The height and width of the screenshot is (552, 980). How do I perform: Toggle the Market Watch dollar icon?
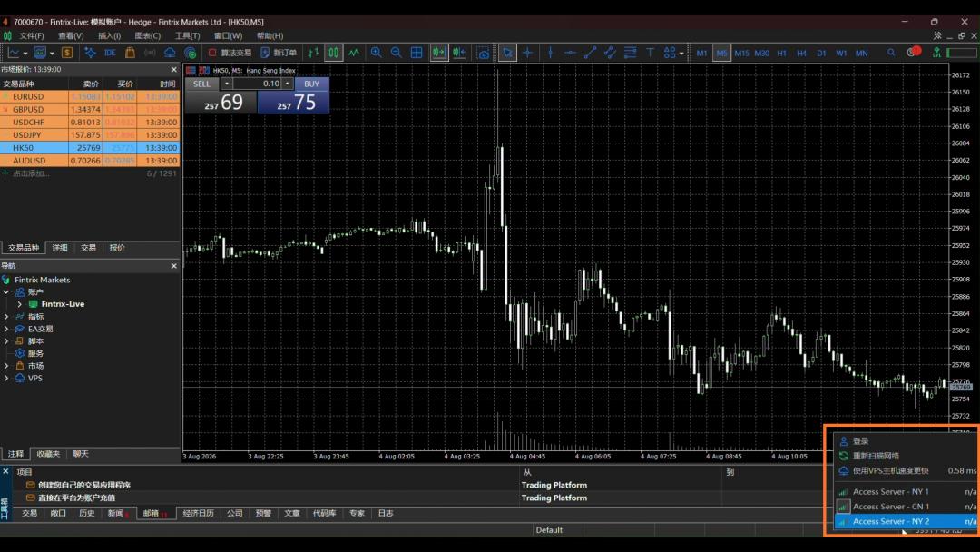tap(67, 54)
